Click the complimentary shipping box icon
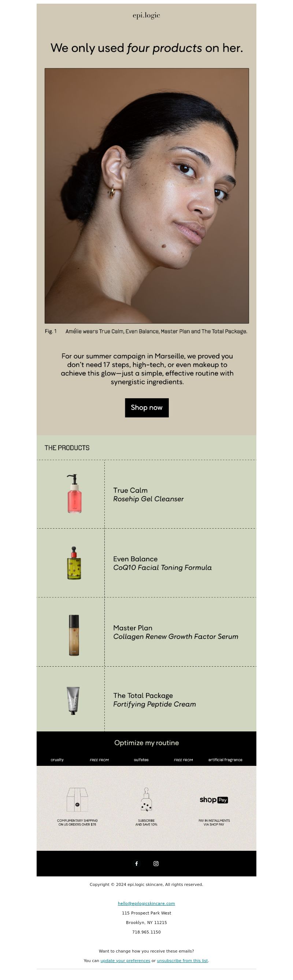 coord(77,800)
